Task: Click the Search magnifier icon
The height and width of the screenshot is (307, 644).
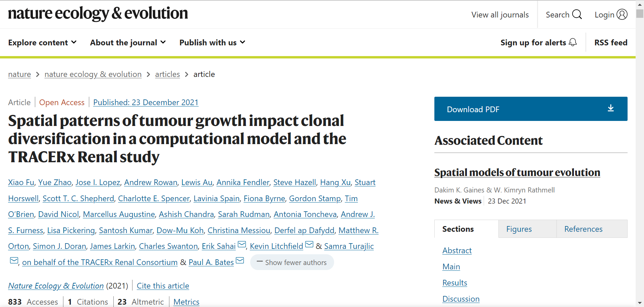Action: pyautogui.click(x=577, y=14)
